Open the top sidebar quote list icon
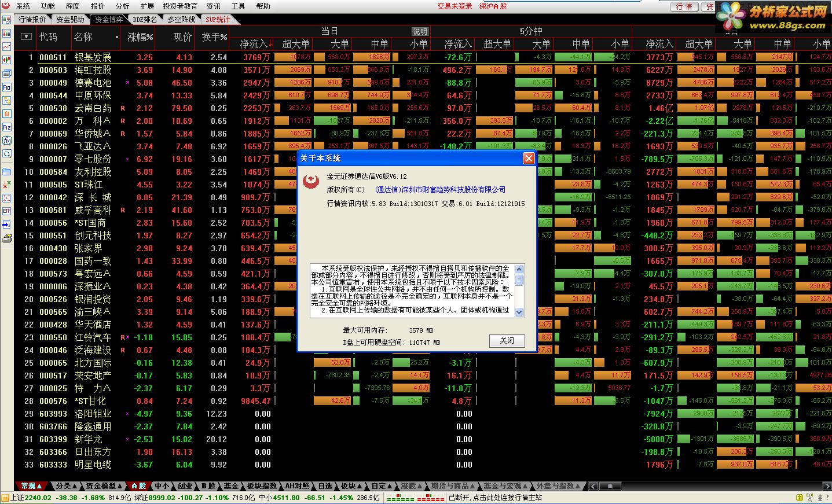The height and width of the screenshot is (504, 832). tap(7, 20)
